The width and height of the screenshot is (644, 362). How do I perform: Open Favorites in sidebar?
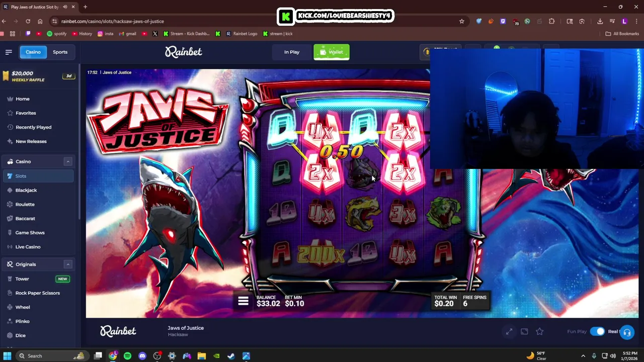tap(26, 113)
